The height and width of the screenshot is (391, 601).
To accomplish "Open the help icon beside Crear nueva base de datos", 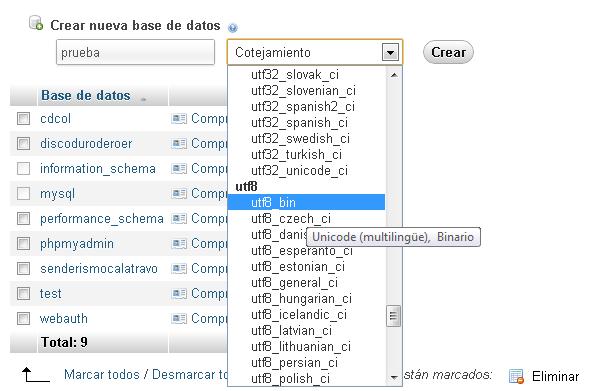I will pyautogui.click(x=233, y=28).
